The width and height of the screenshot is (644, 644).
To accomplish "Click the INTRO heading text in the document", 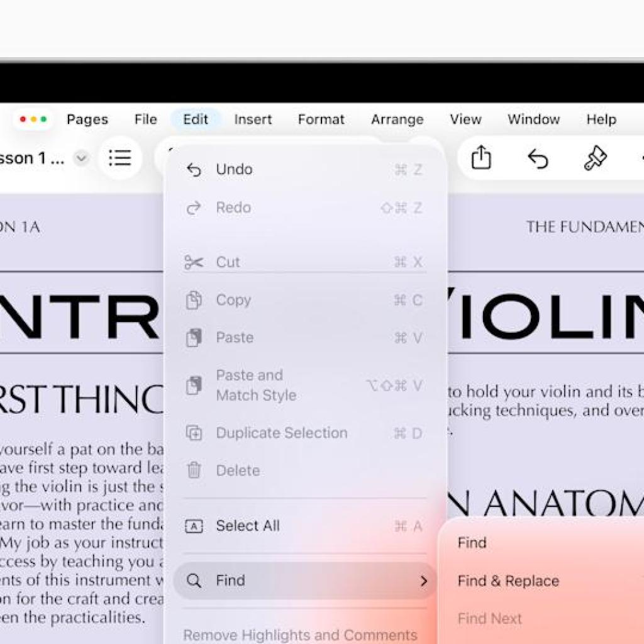I will pos(82,319).
